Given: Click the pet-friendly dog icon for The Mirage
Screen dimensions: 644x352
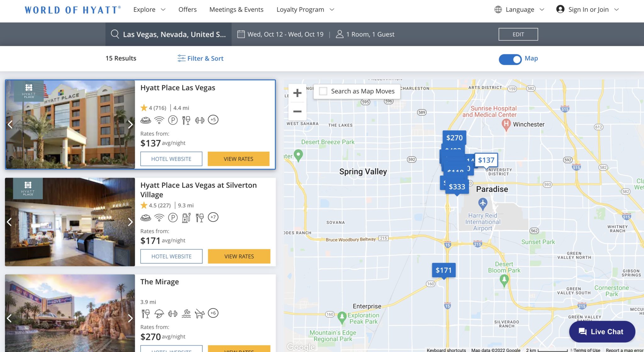Looking at the screenshot, I should (200, 313).
